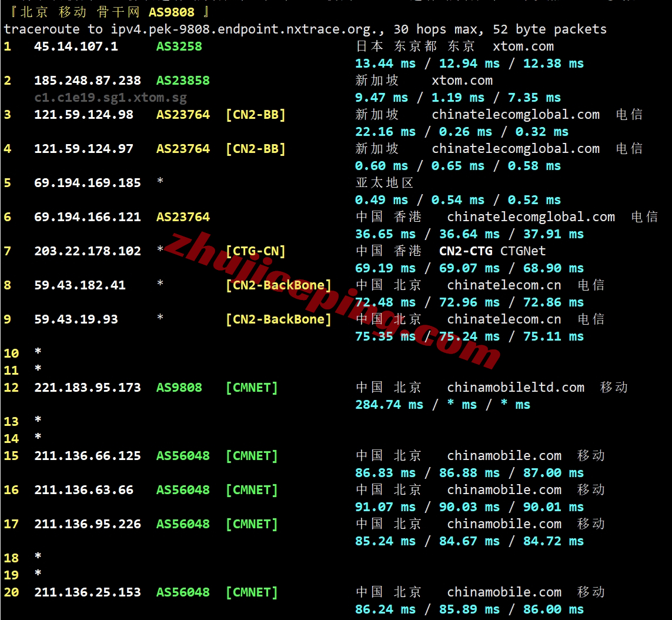Screen dimensions: 672x620
Task: Click latency 22.16 ms on hop 3
Action: [385, 132]
